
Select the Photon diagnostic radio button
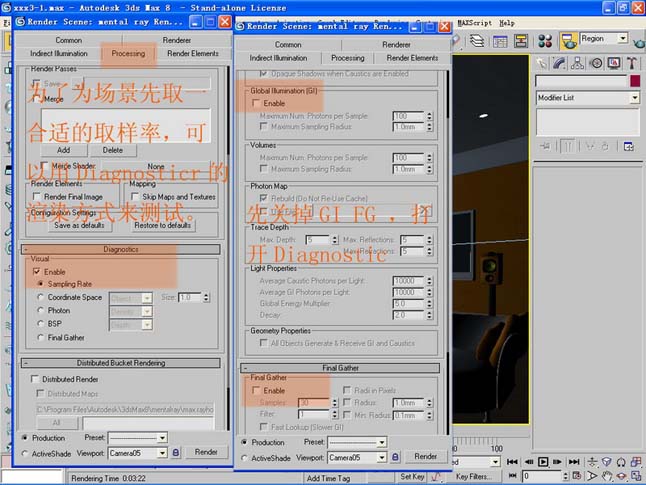40,310
